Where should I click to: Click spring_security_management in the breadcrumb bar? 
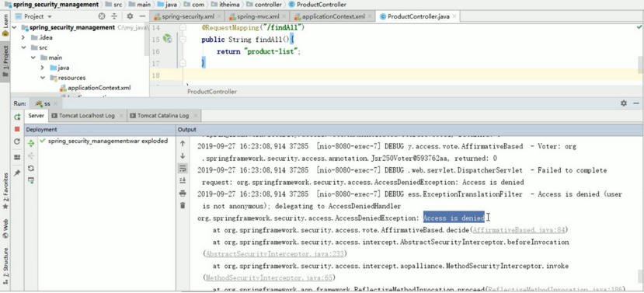tap(51, 5)
